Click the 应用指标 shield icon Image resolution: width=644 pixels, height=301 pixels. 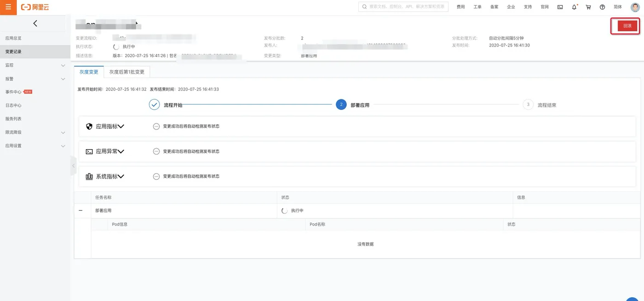click(89, 126)
